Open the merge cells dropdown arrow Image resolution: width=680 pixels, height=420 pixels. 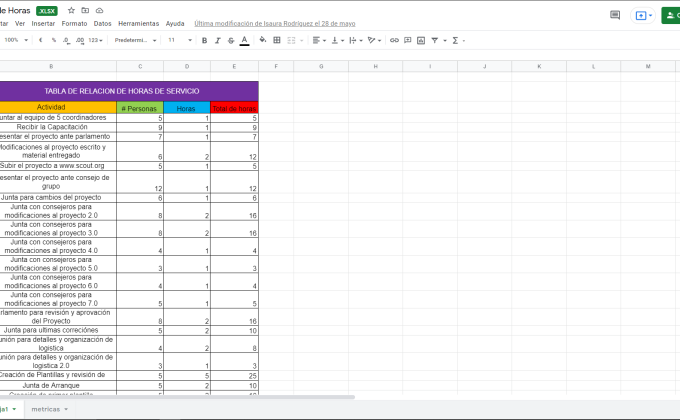click(x=301, y=40)
